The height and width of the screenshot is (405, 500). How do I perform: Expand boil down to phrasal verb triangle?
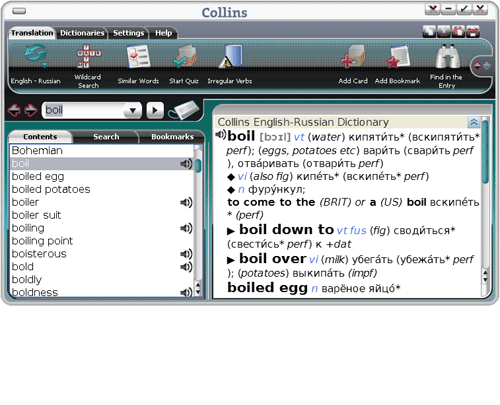[231, 231]
